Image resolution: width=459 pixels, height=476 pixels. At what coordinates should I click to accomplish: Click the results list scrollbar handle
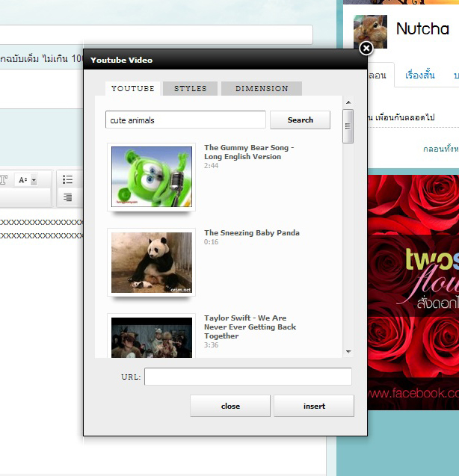tap(348, 126)
